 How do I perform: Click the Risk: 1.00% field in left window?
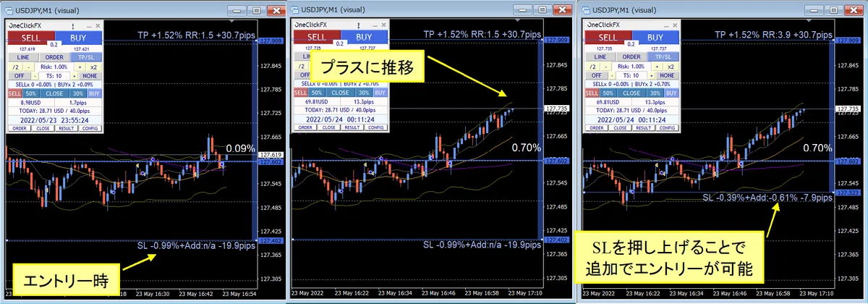54,67
